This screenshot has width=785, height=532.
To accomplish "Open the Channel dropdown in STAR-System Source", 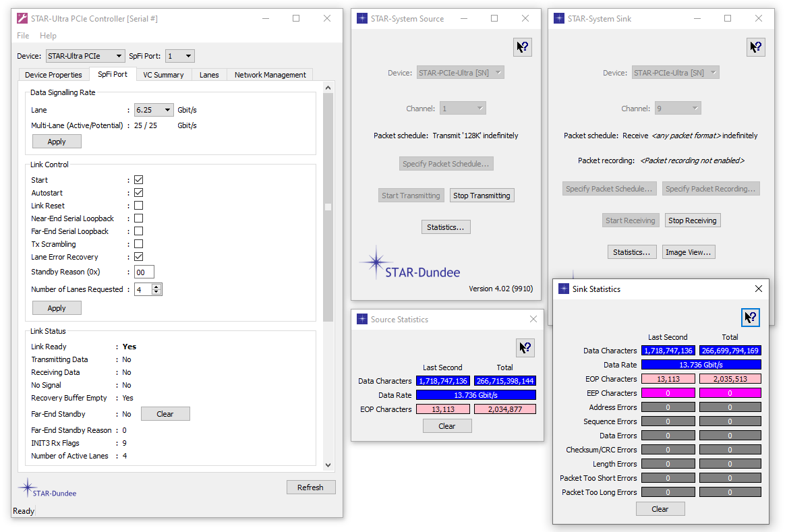I will click(x=463, y=108).
